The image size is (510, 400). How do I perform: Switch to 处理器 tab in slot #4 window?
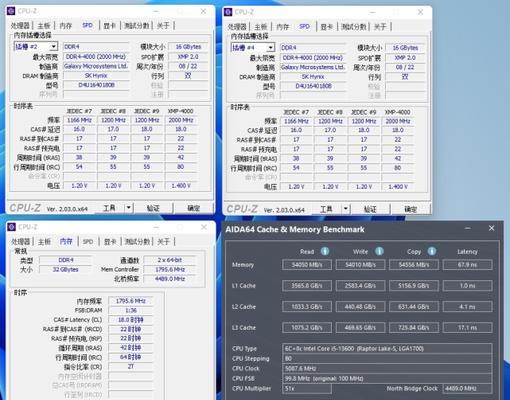pos(237,26)
